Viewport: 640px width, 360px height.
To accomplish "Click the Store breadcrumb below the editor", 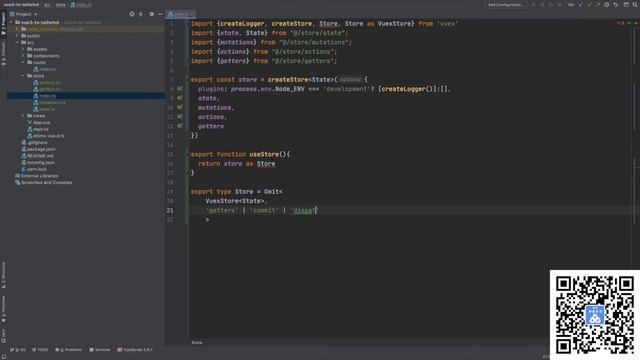I will coord(197,342).
